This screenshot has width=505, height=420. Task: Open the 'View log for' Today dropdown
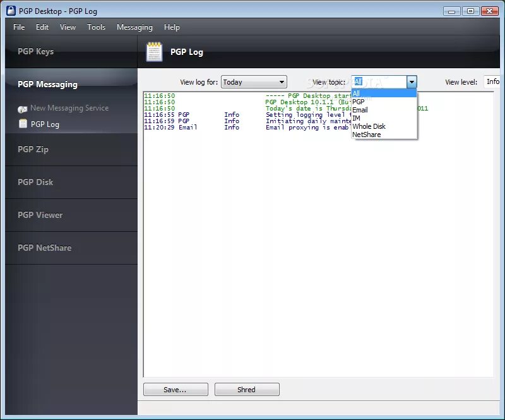coord(254,82)
